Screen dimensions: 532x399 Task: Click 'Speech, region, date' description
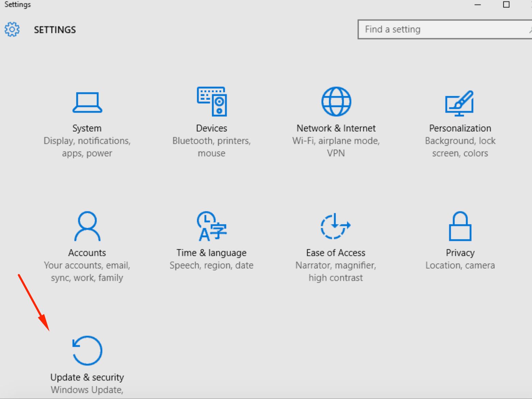pos(211,265)
